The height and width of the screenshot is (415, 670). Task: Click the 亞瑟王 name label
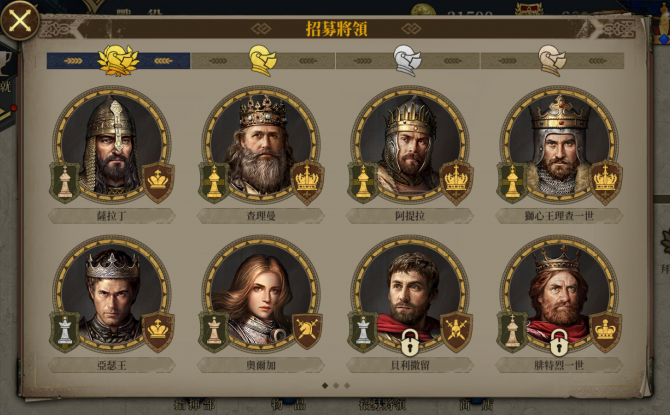[112, 365]
